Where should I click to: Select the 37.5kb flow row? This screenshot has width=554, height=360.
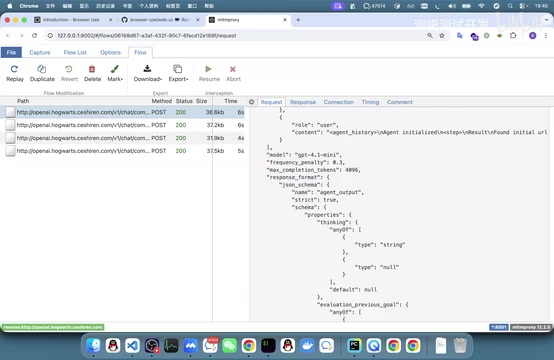pyautogui.click(x=122, y=151)
